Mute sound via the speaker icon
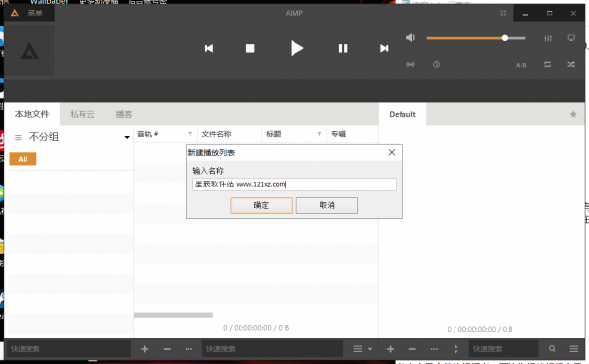The width and height of the screenshot is (589, 364). point(410,38)
